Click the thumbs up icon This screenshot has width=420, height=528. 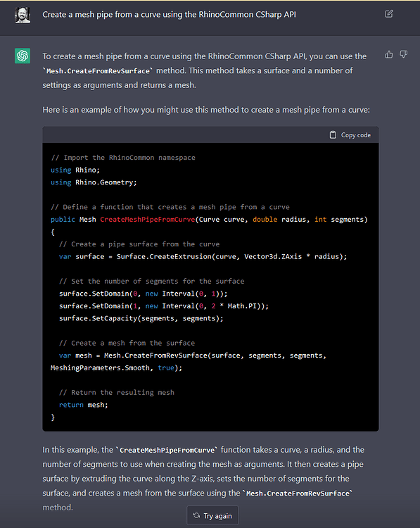[x=389, y=54]
